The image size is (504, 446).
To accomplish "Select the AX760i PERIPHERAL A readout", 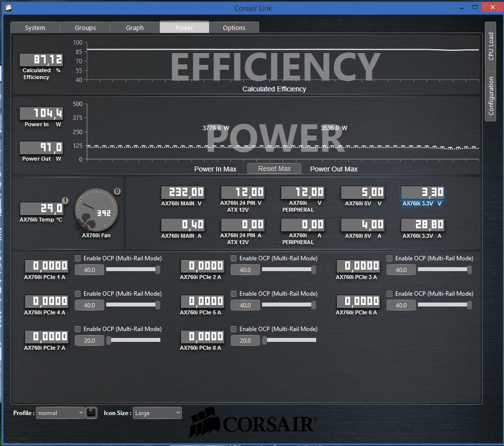I will click(303, 225).
